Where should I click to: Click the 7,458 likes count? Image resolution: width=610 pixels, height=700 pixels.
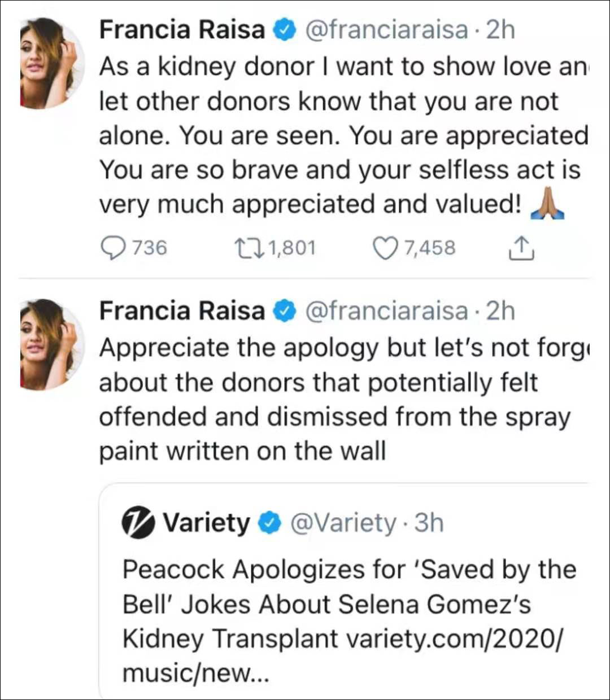(x=429, y=248)
